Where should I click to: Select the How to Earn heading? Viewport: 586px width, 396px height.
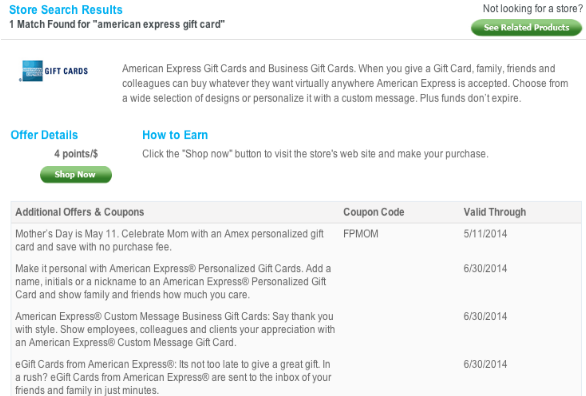[x=175, y=135]
